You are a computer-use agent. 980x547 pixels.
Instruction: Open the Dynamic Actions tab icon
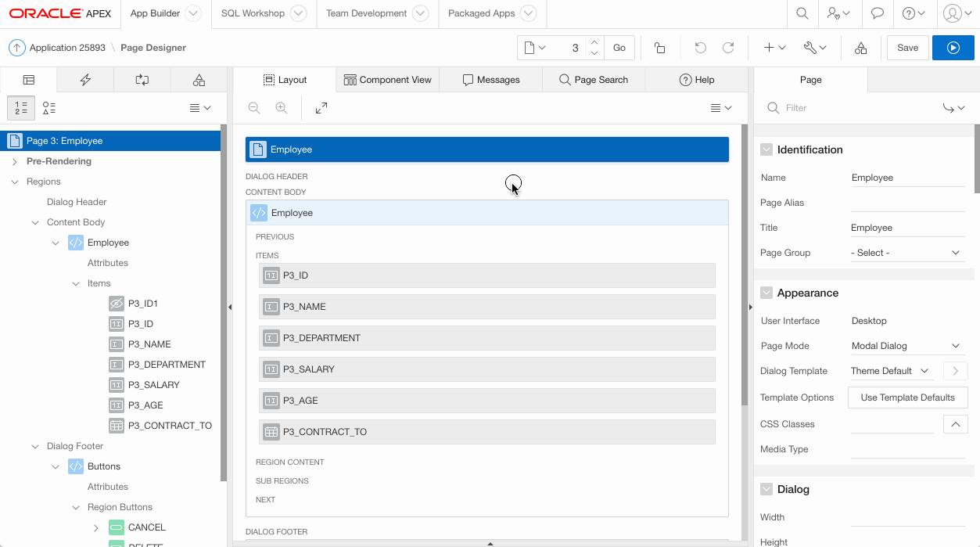point(85,80)
